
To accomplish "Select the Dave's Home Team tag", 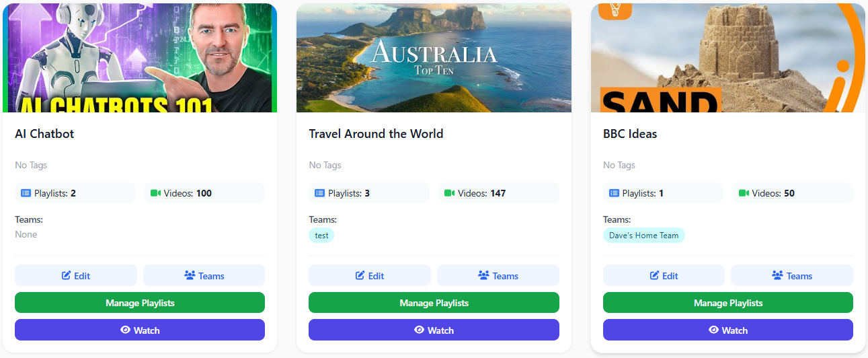I will click(x=643, y=236).
